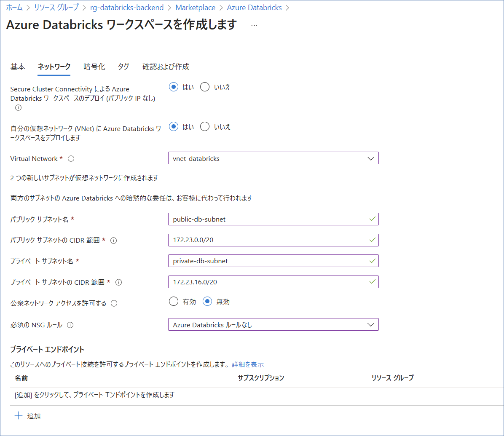
Task: Click the サブスクリプション column header
Action: pyautogui.click(x=261, y=378)
